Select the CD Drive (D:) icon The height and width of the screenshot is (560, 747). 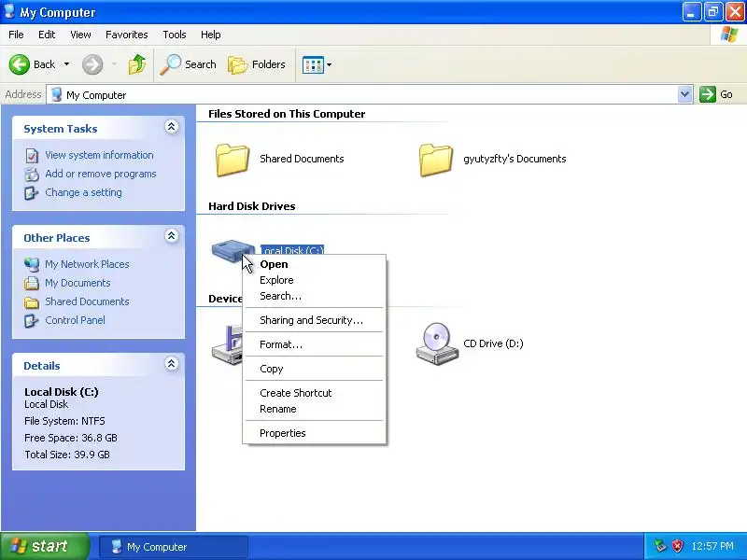(437, 343)
